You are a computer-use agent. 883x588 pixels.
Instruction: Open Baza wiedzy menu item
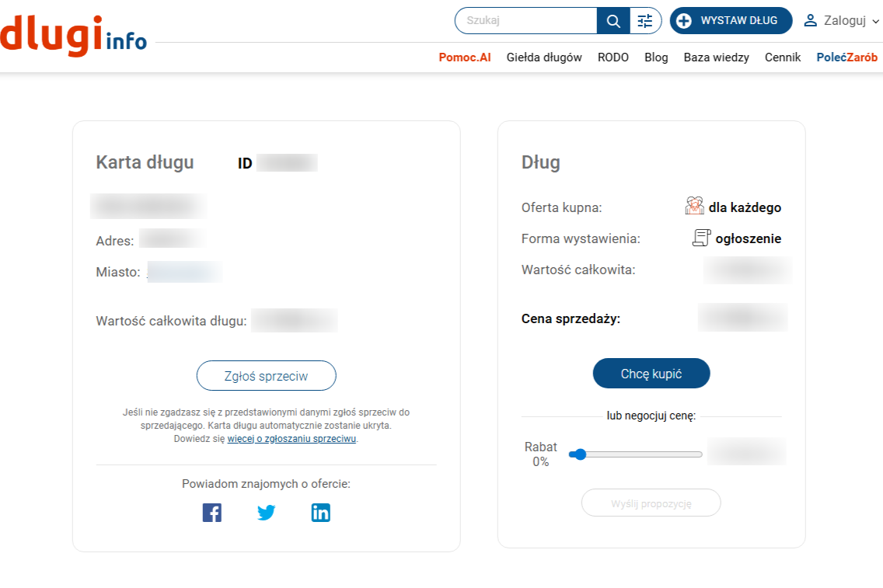(717, 57)
